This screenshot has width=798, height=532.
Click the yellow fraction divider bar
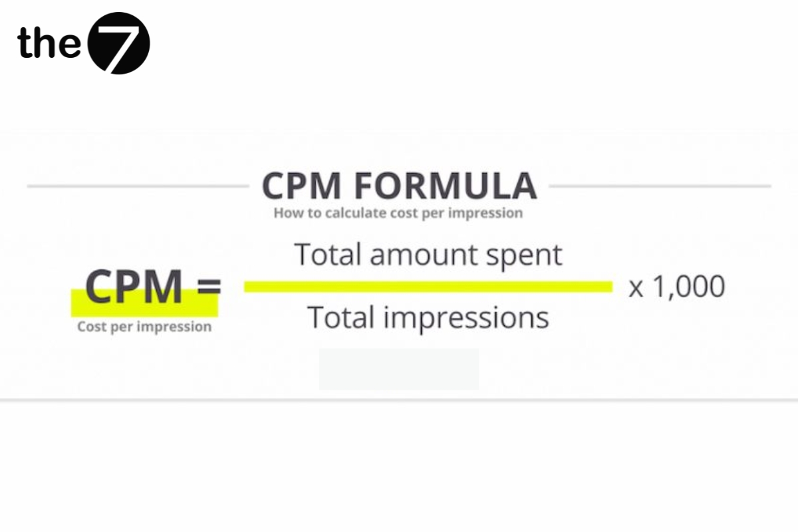coord(428,287)
